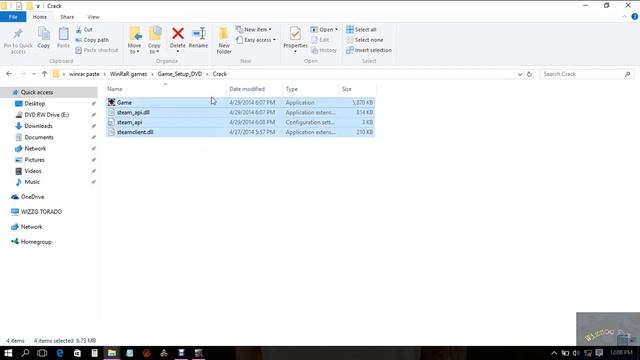Click History in the Open group
Viewport: 640px width, 360px height.
pyautogui.click(x=324, y=50)
